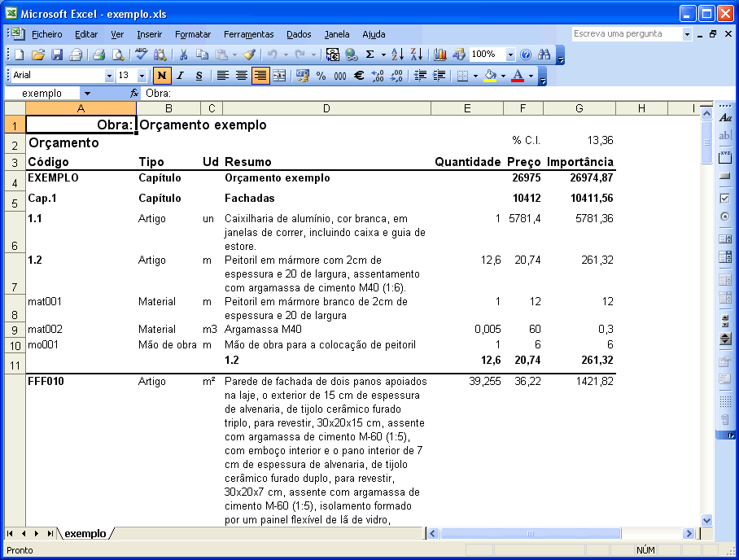Increase decimal places
739x560 pixels.
(x=378, y=76)
